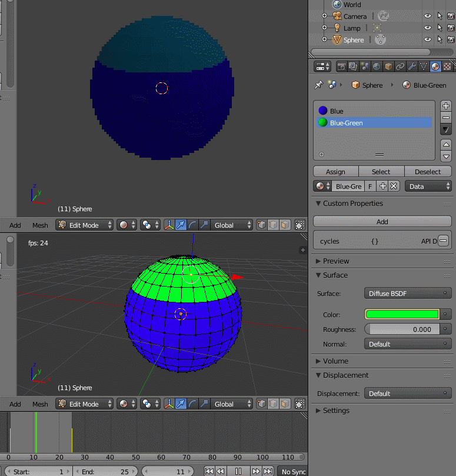456x476 pixels.
Task: Move material slot up with arrow
Action: click(x=445, y=145)
